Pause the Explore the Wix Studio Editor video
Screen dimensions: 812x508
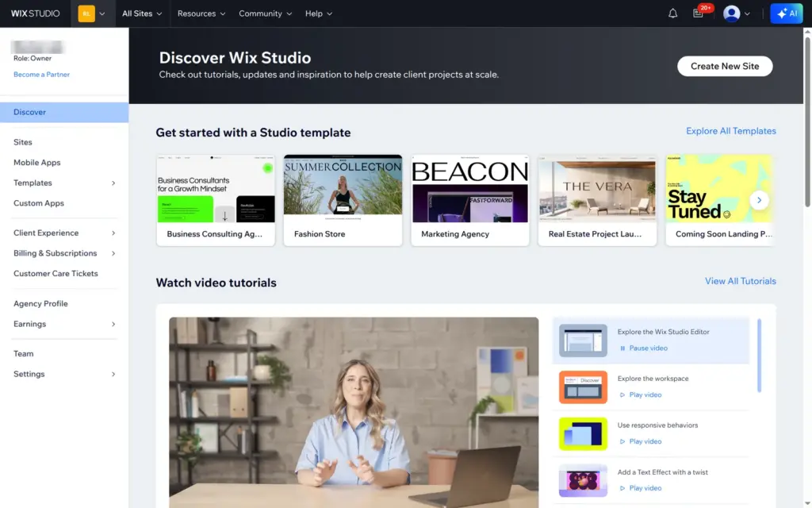644,348
